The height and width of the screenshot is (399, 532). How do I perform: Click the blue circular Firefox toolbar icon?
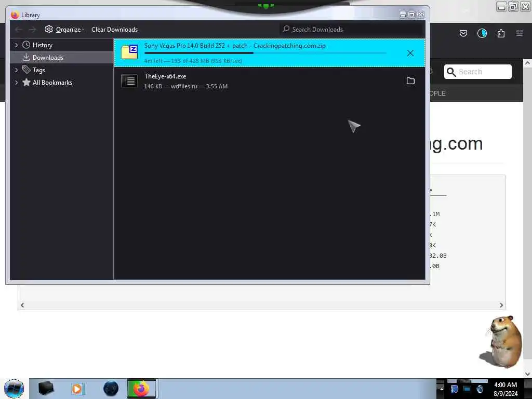pos(482,33)
